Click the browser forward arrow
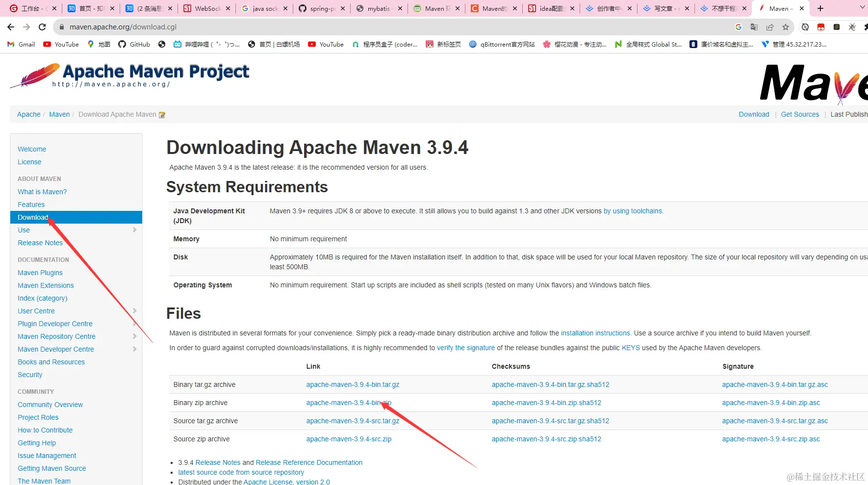868x485 pixels. coord(26,27)
